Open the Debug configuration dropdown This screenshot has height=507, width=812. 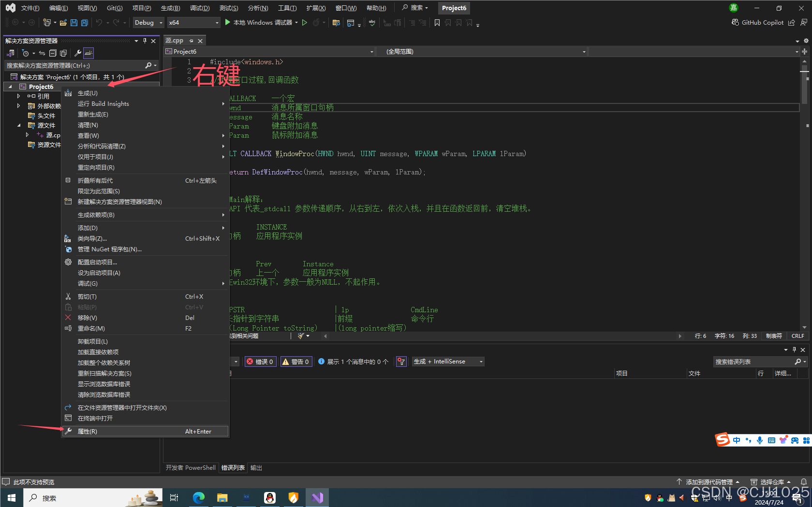[148, 22]
